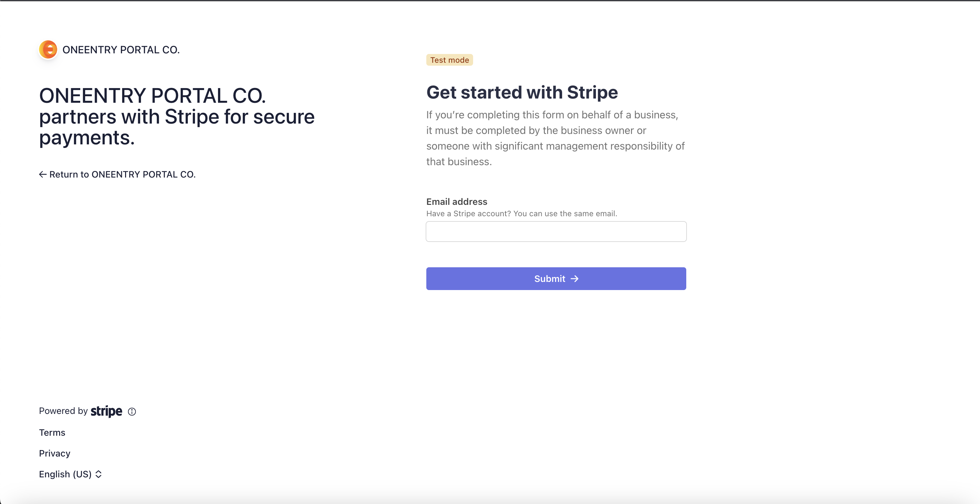The width and height of the screenshot is (980, 504).
Task: Click the Test mode badge
Action: (x=449, y=60)
